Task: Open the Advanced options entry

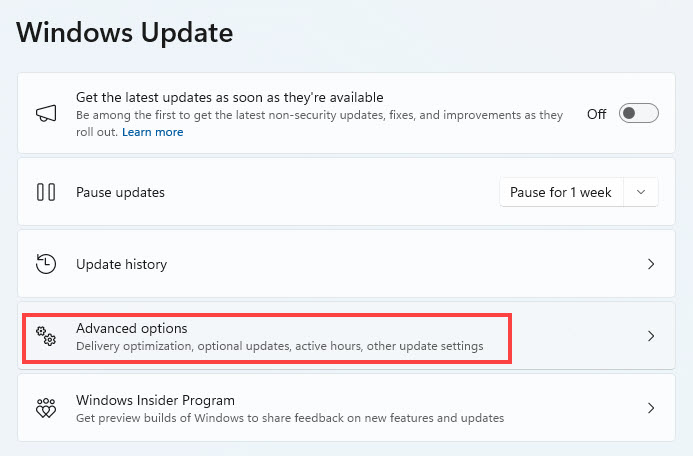Action: coord(346,336)
